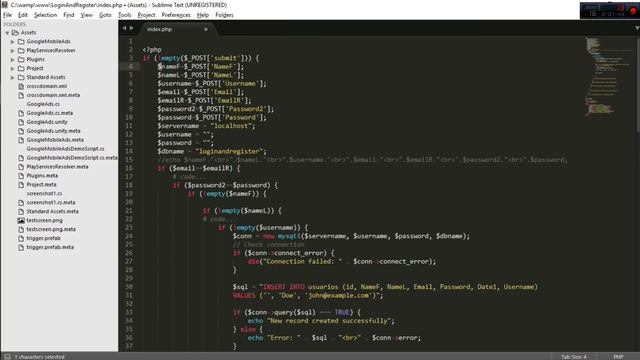Click the editor vertical scrollbar

(638, 85)
